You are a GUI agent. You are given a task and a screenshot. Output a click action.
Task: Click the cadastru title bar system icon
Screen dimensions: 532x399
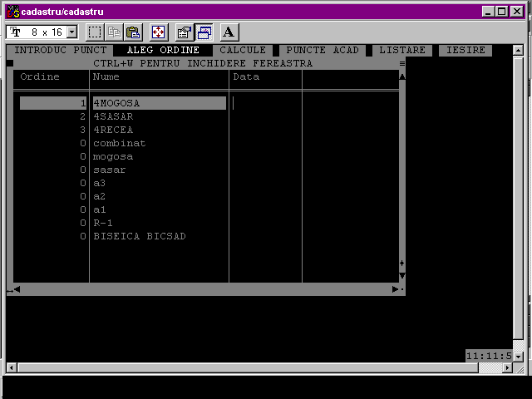tap(12, 12)
